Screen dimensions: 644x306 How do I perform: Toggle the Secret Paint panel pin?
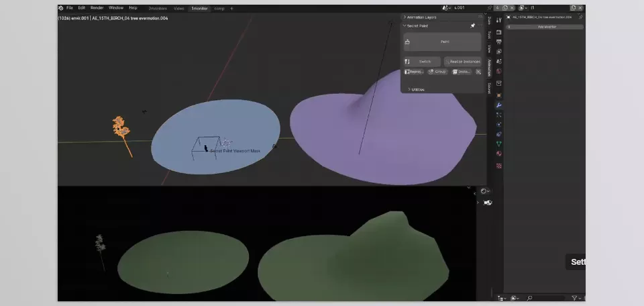click(472, 26)
